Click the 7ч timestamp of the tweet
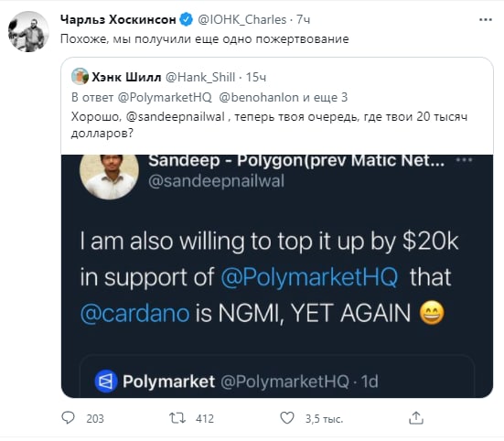 pos(303,19)
